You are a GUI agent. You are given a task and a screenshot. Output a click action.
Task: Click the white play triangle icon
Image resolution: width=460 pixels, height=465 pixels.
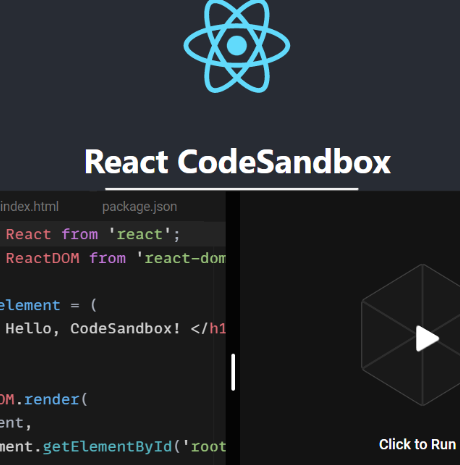click(x=427, y=338)
